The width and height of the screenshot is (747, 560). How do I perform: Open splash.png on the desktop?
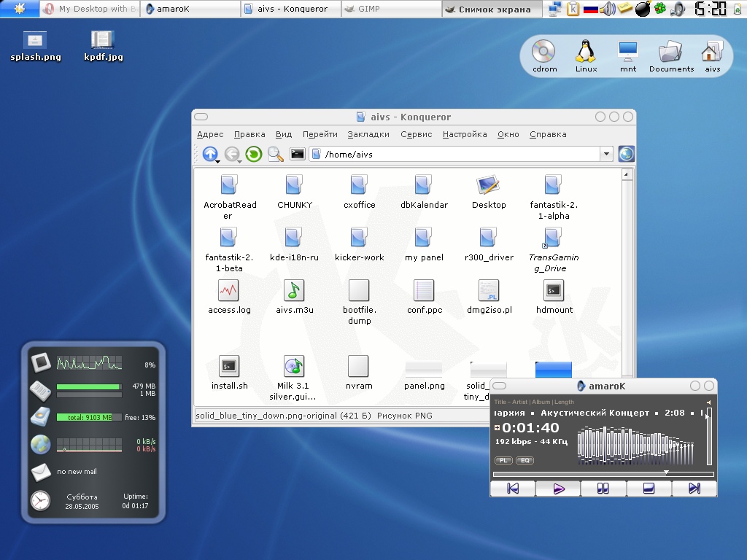36,46
